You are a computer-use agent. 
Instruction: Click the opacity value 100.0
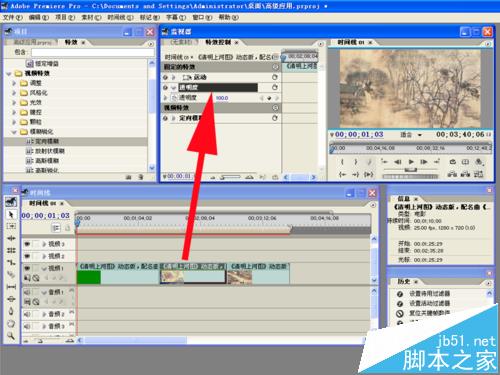click(x=222, y=98)
